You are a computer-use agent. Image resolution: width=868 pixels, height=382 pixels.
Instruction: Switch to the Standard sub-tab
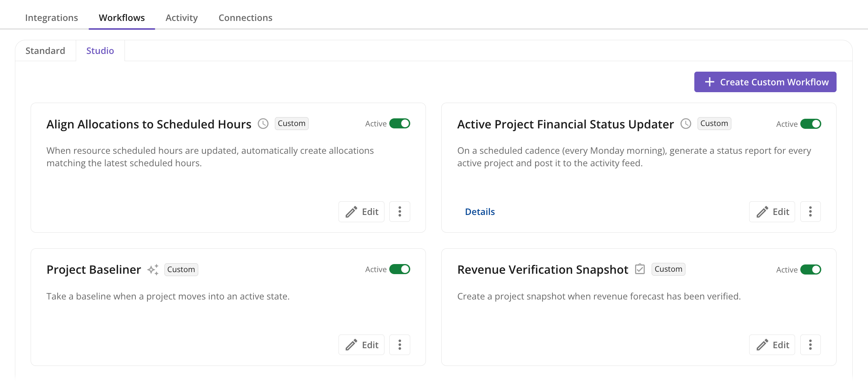tap(45, 51)
